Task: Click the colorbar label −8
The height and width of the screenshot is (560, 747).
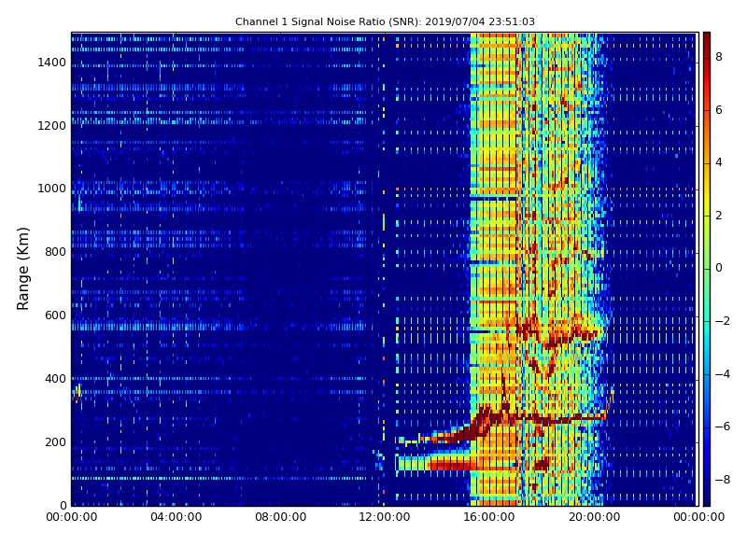Action: (x=723, y=480)
